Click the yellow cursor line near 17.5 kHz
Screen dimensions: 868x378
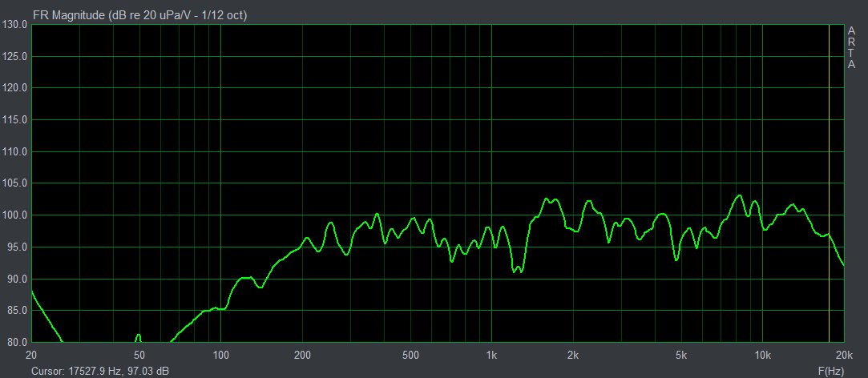click(x=829, y=160)
